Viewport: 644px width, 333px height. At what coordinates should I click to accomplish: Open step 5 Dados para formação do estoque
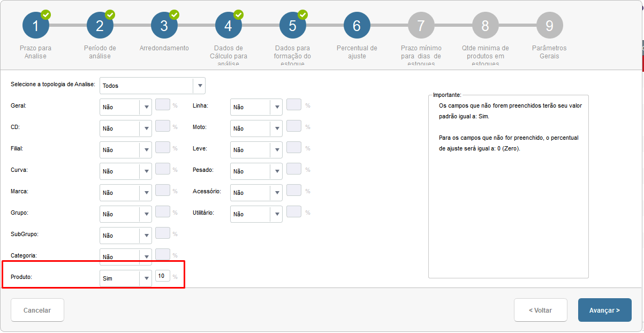point(292,25)
